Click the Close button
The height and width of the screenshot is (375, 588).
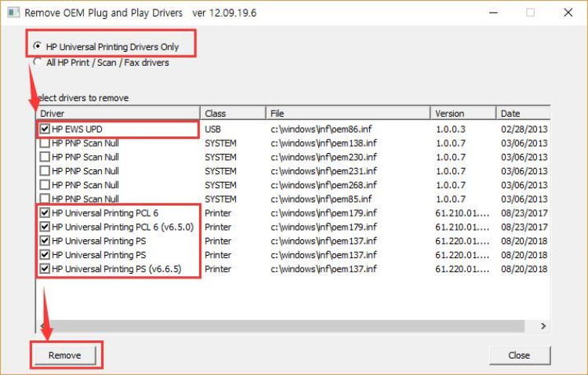click(x=519, y=355)
